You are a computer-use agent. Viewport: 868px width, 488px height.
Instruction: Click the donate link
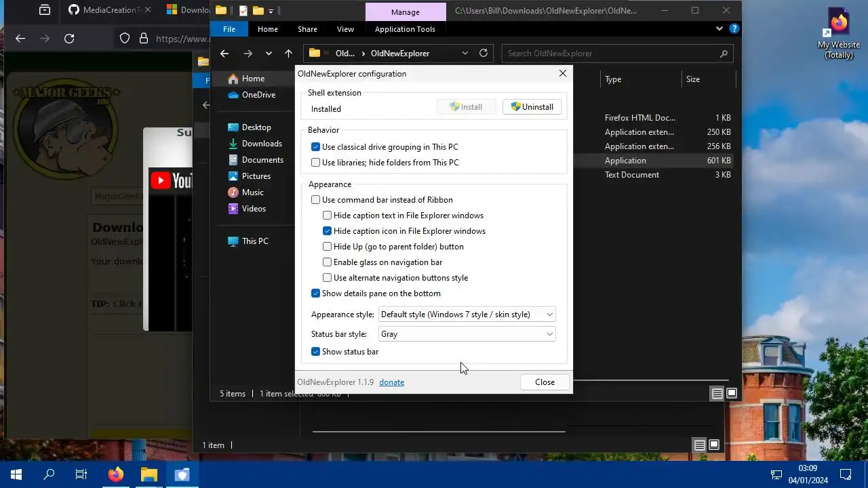click(x=392, y=382)
